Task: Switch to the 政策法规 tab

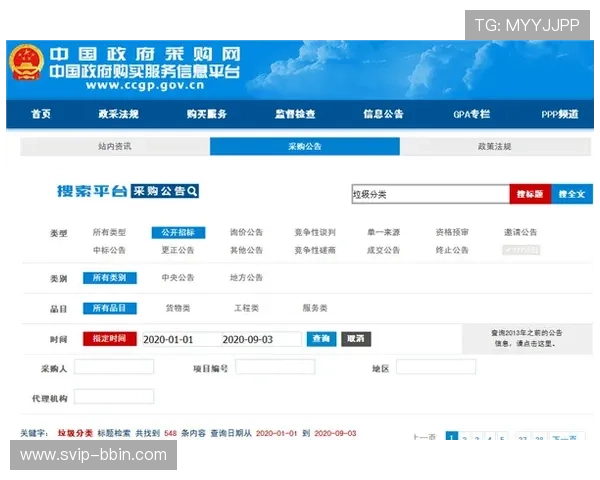Action: 494,146
